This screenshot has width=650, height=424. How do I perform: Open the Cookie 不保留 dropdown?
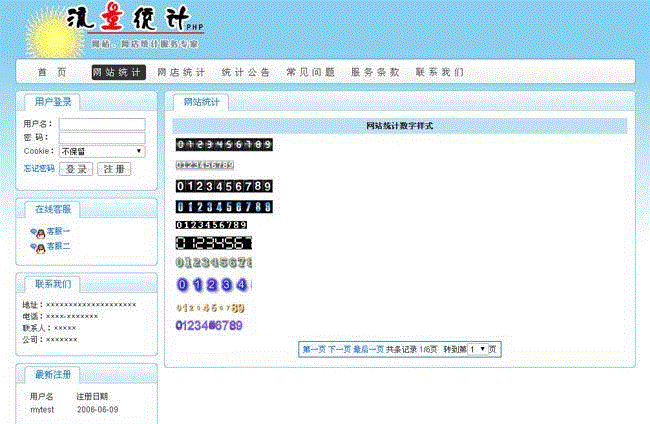click(x=102, y=151)
